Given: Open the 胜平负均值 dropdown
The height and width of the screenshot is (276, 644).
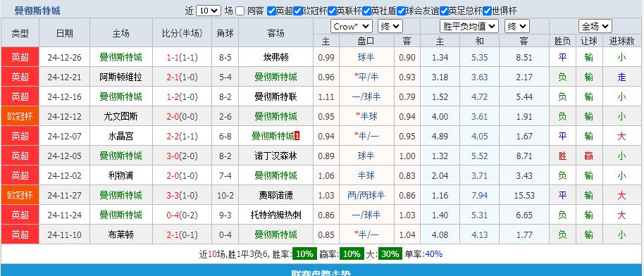Looking at the screenshot, I should tap(469, 27).
